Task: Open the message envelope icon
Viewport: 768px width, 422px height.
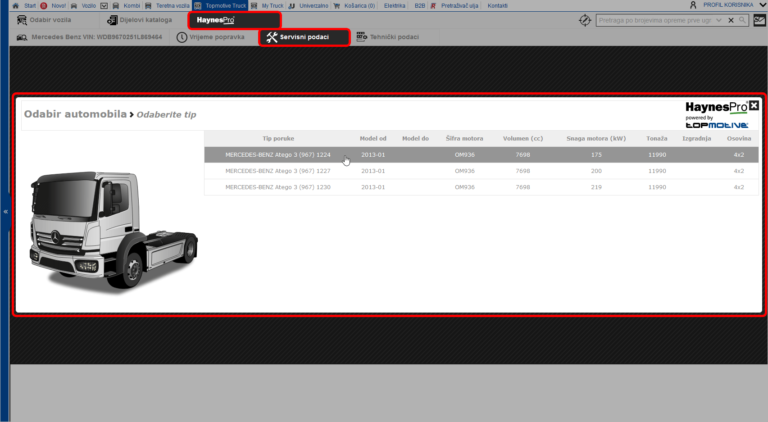Action: pyautogui.click(x=760, y=21)
